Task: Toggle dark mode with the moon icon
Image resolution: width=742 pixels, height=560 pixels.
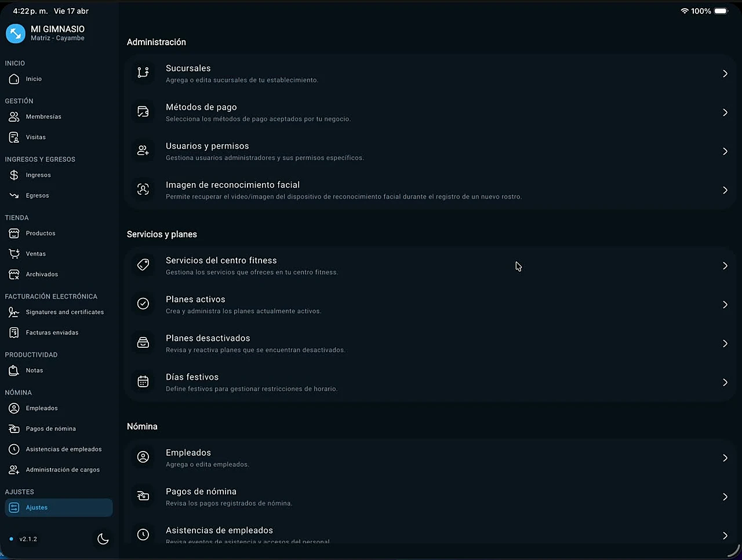Action: [x=103, y=539]
